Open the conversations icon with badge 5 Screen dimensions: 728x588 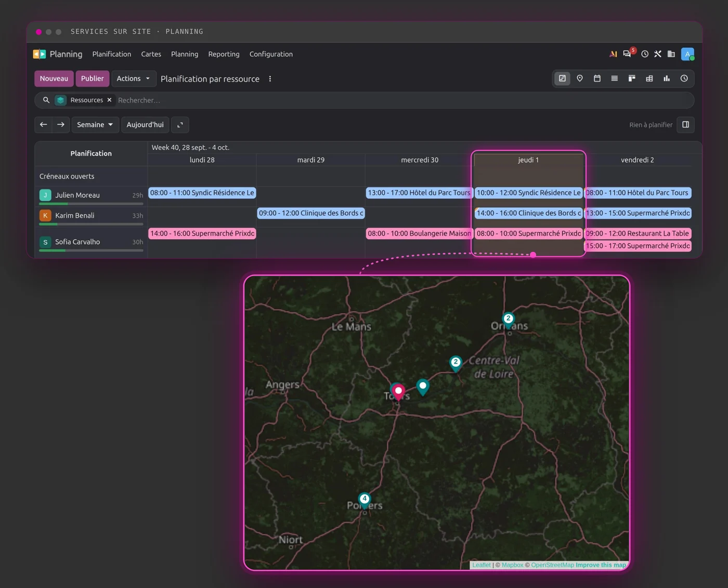click(x=628, y=54)
